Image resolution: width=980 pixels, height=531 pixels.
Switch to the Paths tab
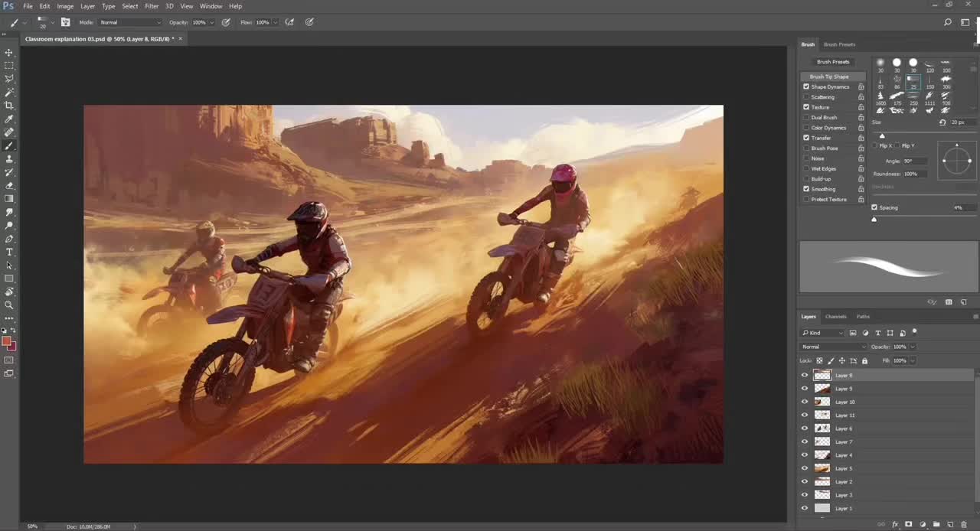point(863,317)
